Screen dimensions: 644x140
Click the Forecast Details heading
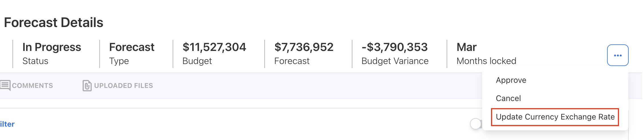tap(54, 22)
